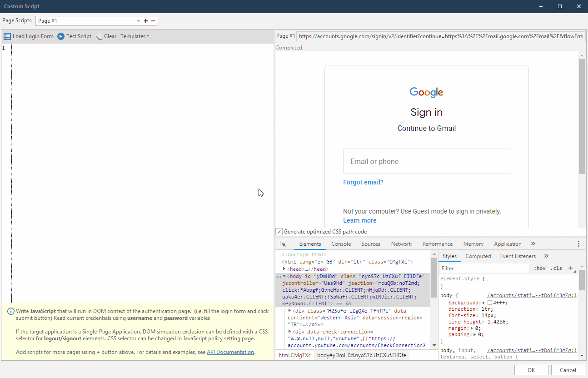Open the Page Scripts dropdown

click(138, 20)
